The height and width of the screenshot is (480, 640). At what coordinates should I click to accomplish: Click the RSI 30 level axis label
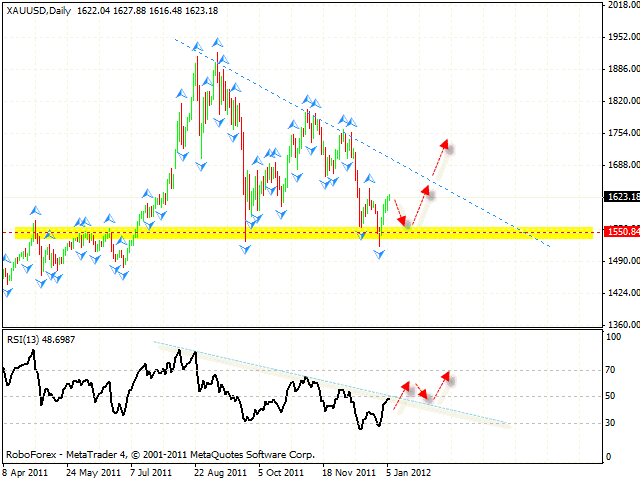[x=612, y=423]
